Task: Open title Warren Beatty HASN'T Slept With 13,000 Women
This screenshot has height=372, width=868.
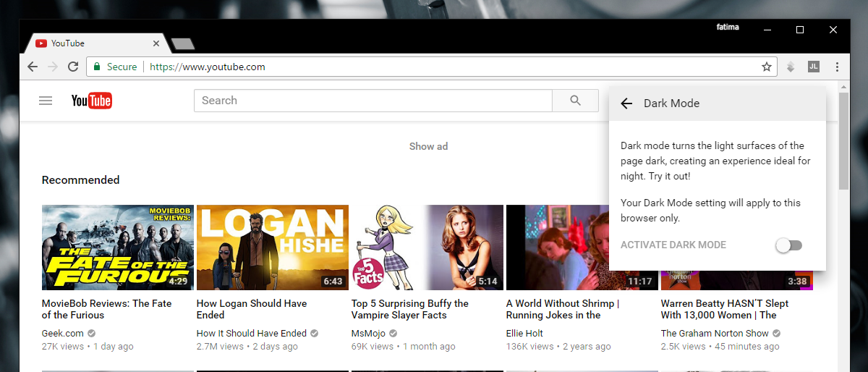Action: [x=725, y=309]
